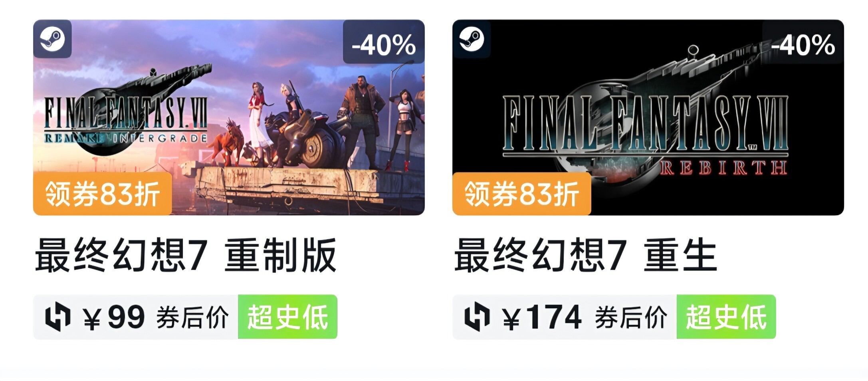Click 超史低 tag next to ¥174
868x381 pixels.
click(x=726, y=317)
